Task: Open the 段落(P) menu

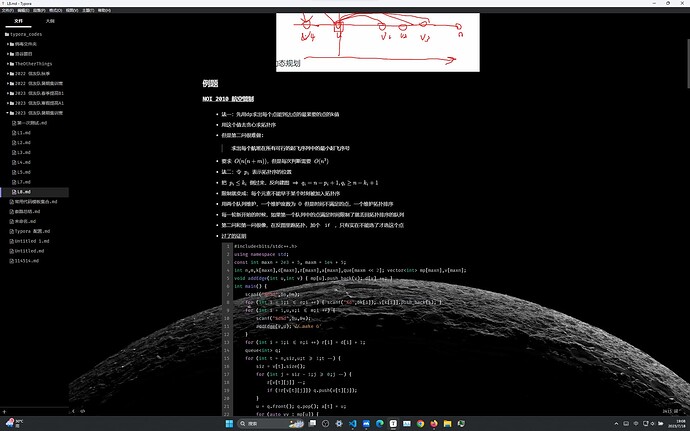Action: 39,10
